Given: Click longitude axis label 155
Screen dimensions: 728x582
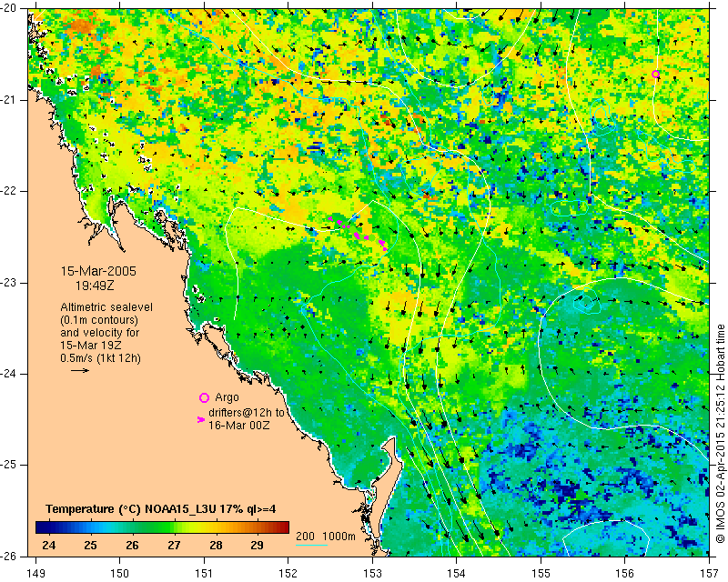Looking at the screenshot, I should 541,574.
